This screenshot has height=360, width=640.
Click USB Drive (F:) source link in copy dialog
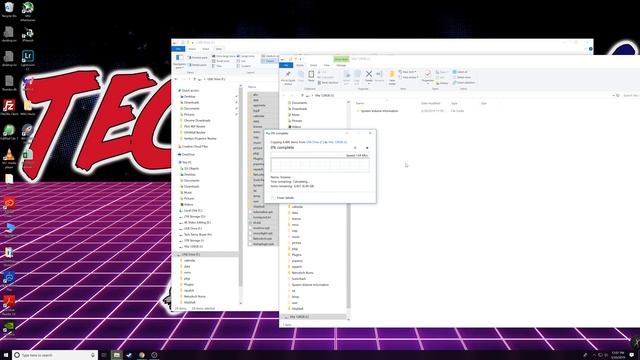point(314,142)
